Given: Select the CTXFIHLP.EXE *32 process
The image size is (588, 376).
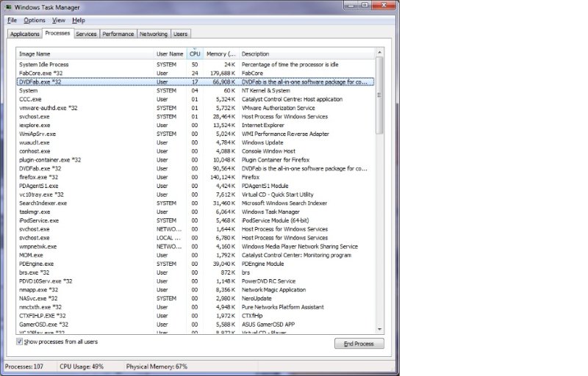Looking at the screenshot, I should [x=196, y=316].
